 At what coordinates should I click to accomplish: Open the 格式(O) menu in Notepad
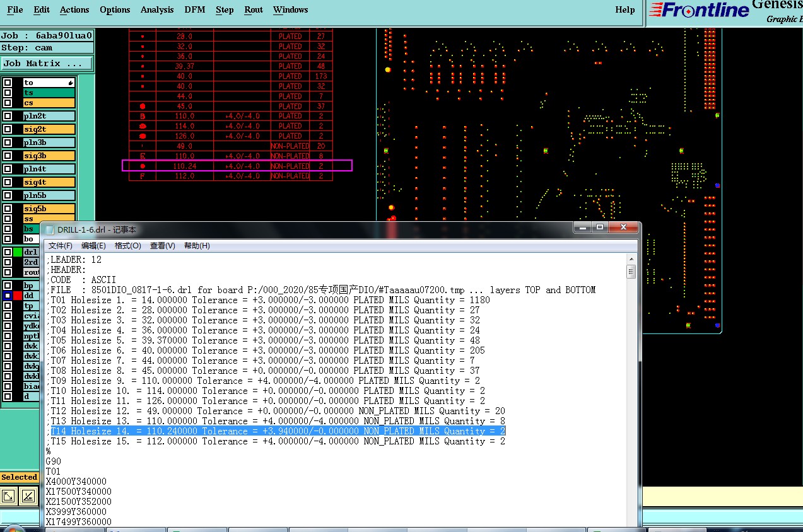click(x=127, y=246)
